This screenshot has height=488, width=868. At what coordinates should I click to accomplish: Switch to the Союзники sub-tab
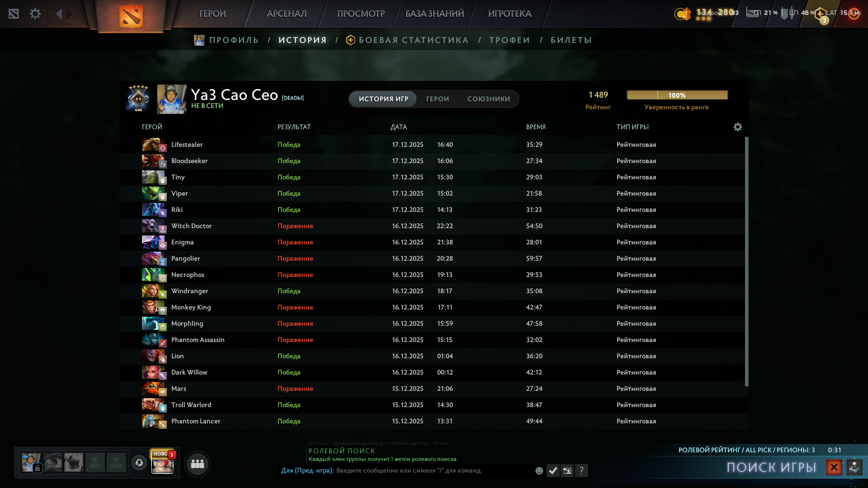click(488, 99)
